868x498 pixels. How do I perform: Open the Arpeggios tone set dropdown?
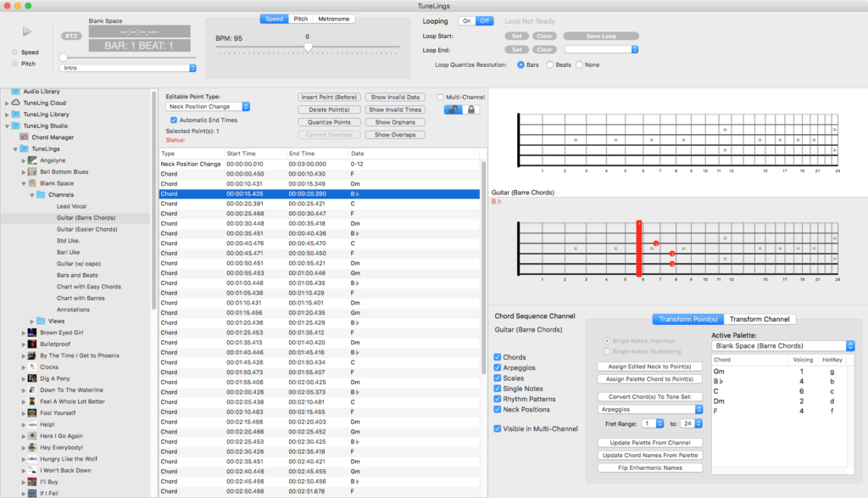pyautogui.click(x=650, y=410)
